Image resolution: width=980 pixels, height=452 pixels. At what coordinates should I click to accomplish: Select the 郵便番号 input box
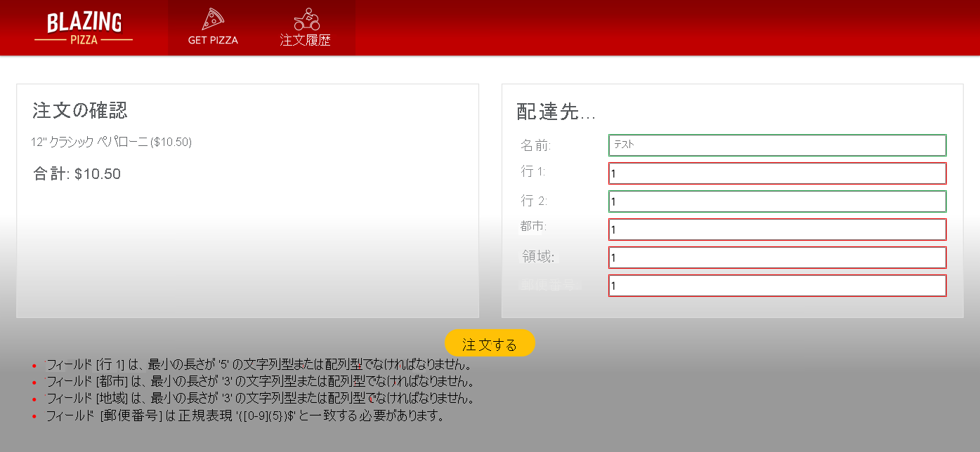coord(777,286)
